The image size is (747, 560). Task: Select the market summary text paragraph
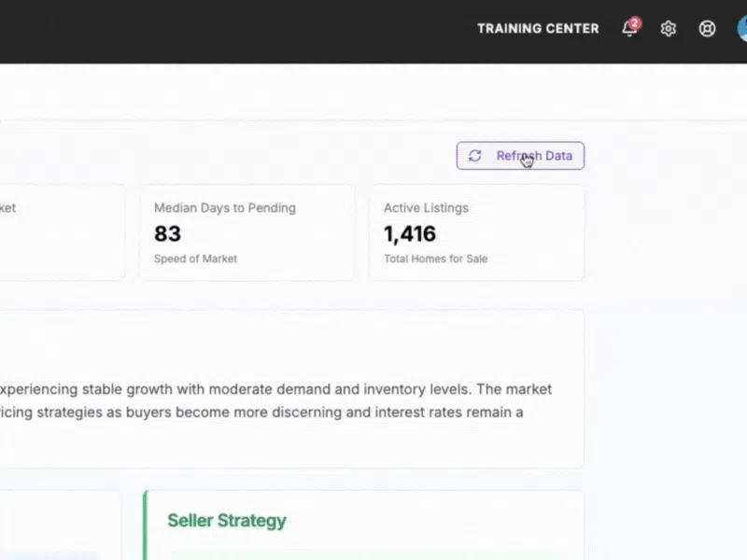(280, 399)
